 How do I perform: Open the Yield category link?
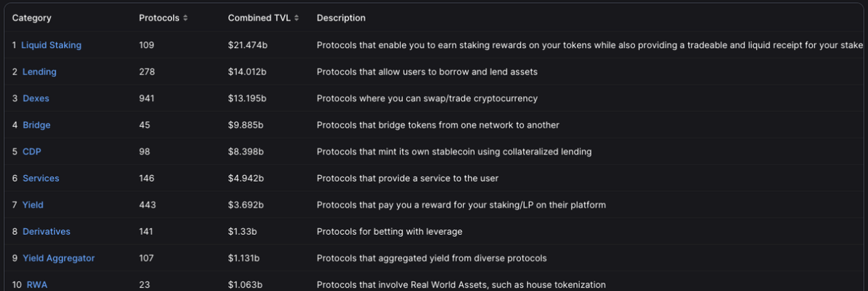(x=33, y=205)
